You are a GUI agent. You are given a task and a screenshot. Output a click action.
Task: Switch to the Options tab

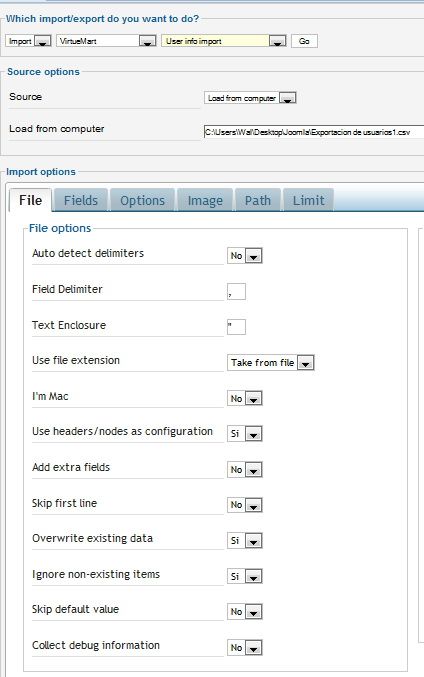click(x=142, y=200)
